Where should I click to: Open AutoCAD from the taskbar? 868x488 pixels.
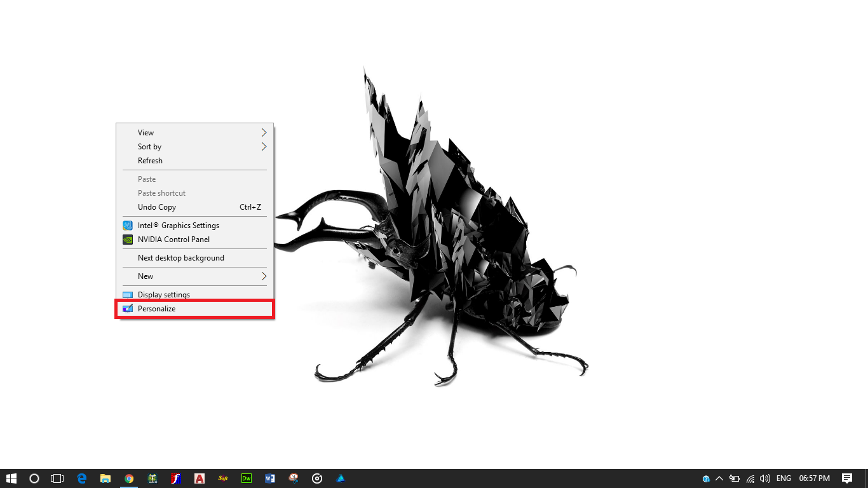pyautogui.click(x=200, y=478)
